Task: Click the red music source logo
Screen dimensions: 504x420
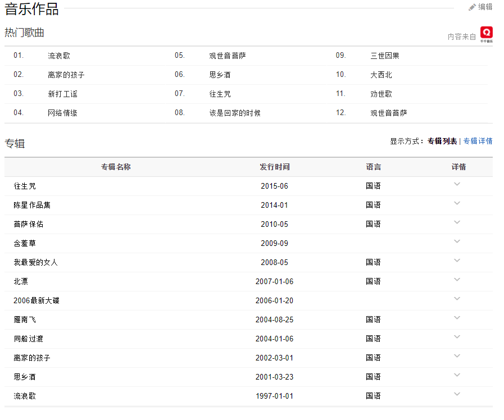Action: coord(486,34)
